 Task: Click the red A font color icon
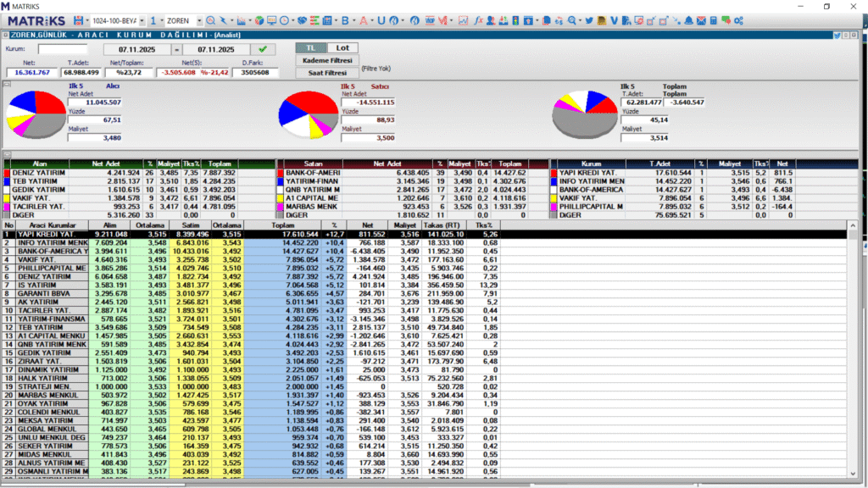coord(363,19)
